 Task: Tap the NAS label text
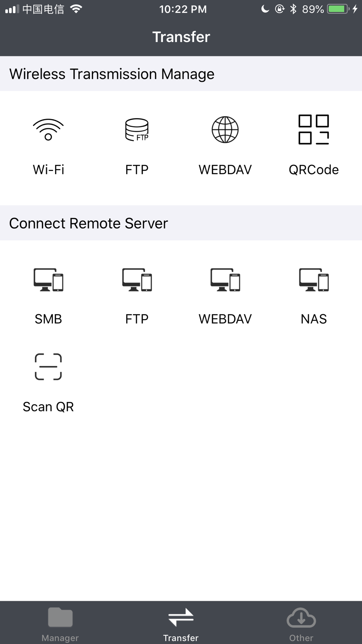click(313, 319)
